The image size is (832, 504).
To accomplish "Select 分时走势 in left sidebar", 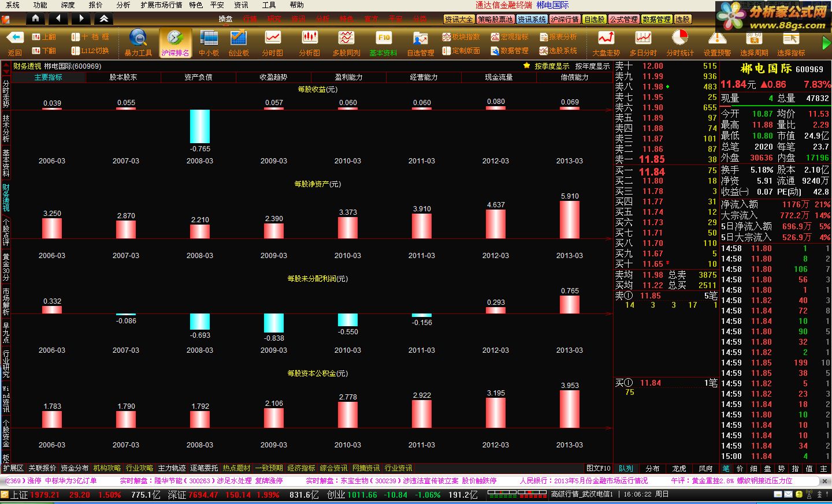I will coord(6,94).
